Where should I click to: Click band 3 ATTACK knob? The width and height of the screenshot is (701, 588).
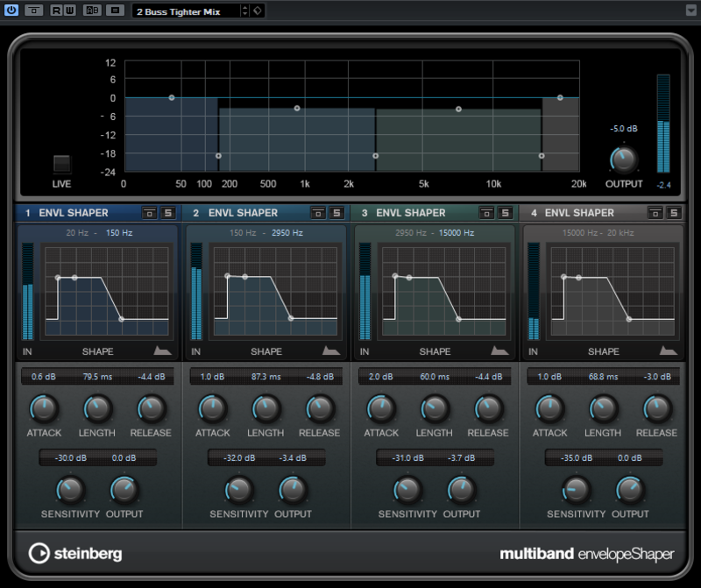tap(381, 408)
